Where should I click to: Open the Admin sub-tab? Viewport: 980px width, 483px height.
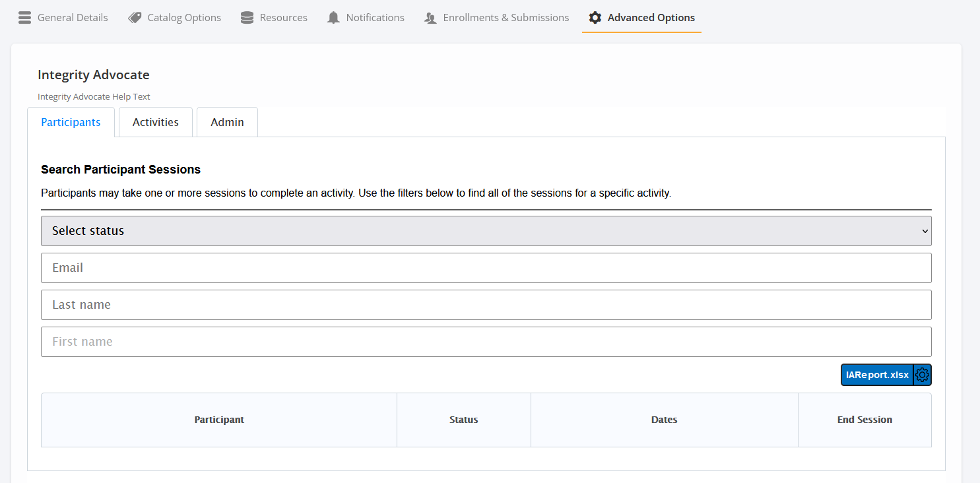[228, 122]
